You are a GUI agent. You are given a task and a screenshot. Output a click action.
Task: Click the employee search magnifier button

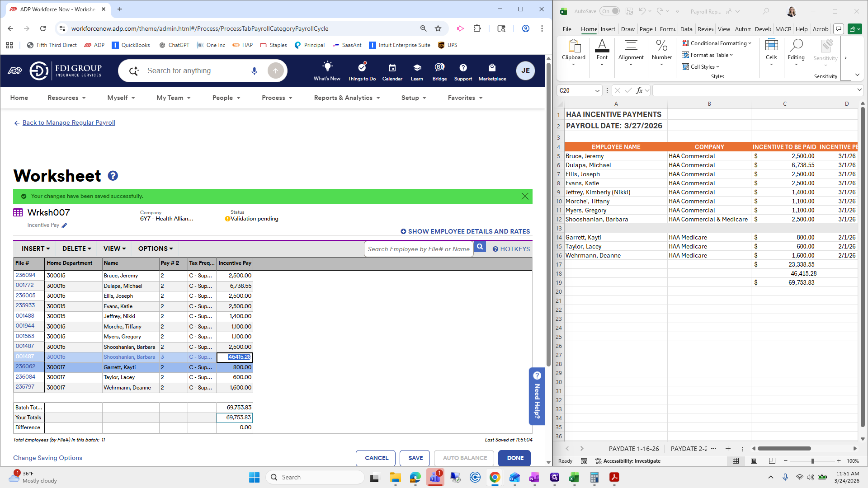480,247
